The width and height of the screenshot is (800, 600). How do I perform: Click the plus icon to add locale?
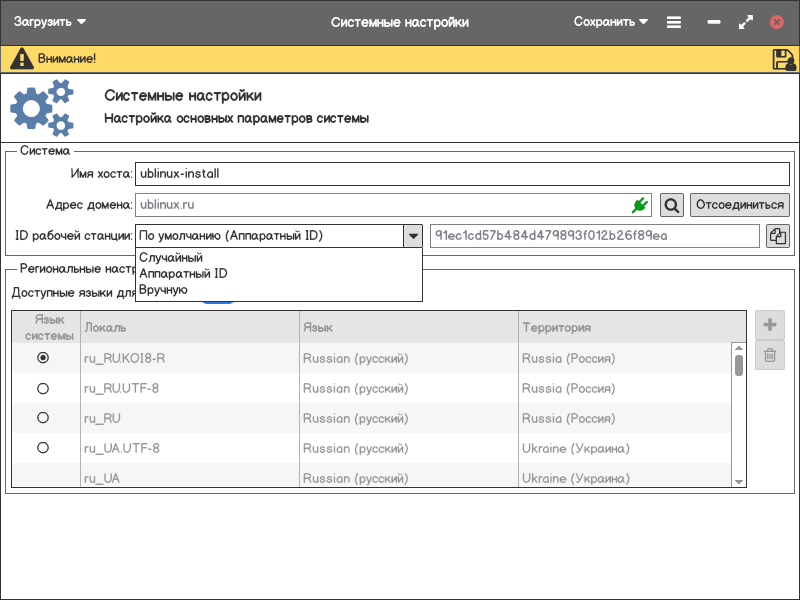tap(770, 325)
